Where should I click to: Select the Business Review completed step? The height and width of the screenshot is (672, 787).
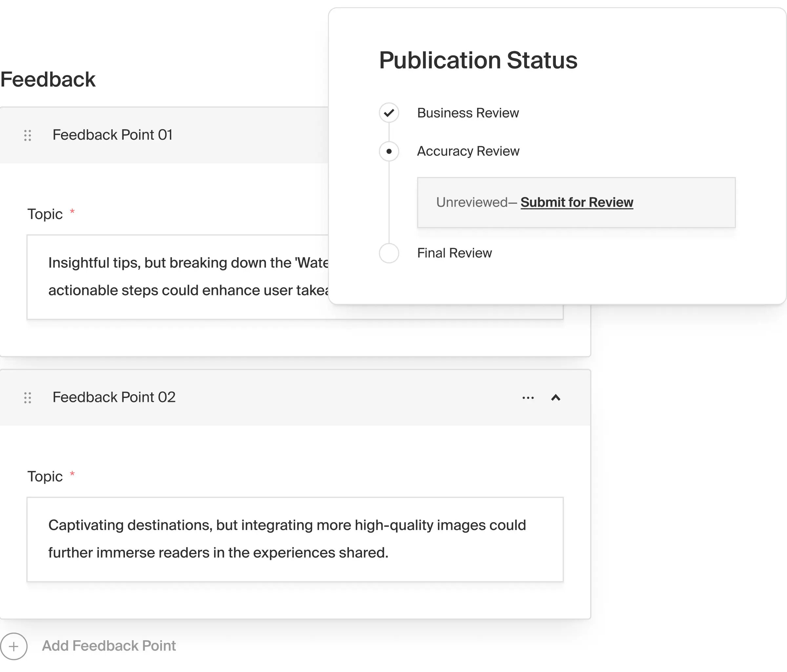(468, 113)
